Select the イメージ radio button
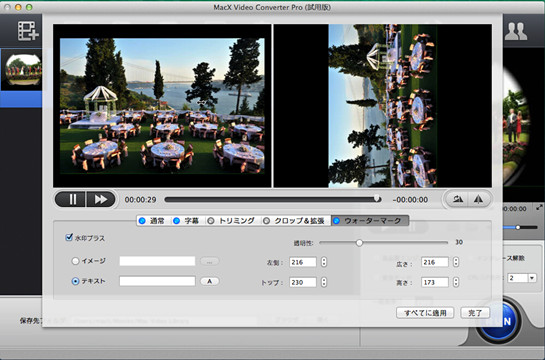The image size is (545, 360). click(75, 261)
